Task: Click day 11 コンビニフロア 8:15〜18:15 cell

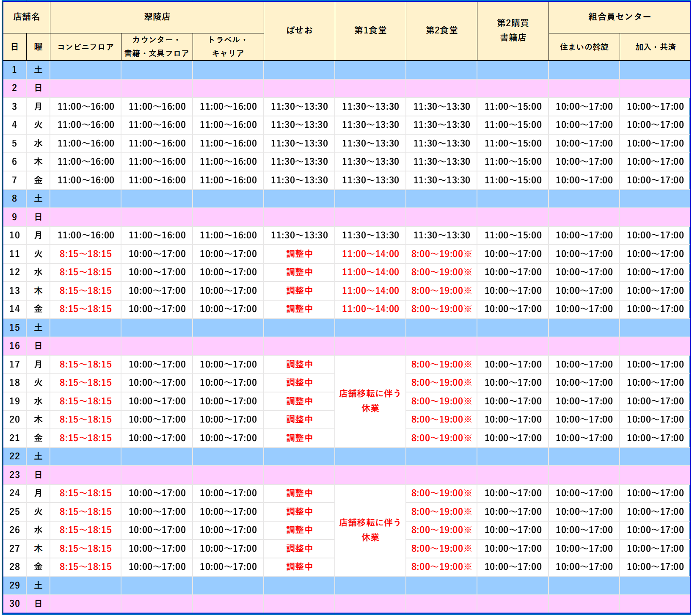Action: pyautogui.click(x=85, y=254)
